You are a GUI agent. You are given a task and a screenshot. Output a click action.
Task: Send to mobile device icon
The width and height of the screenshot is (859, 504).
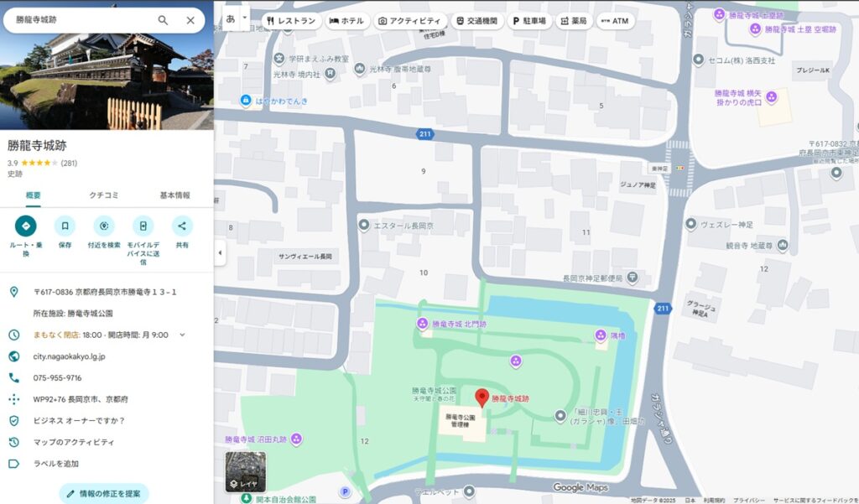click(143, 226)
